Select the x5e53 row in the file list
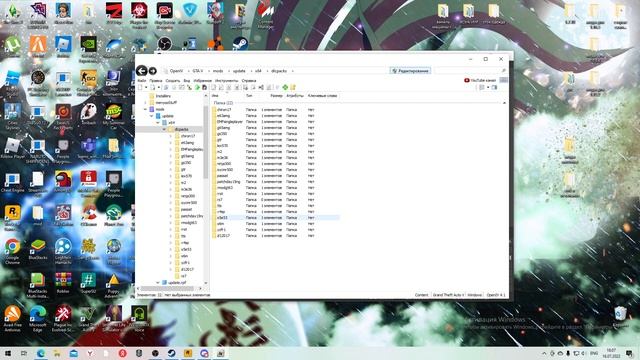 276,218
